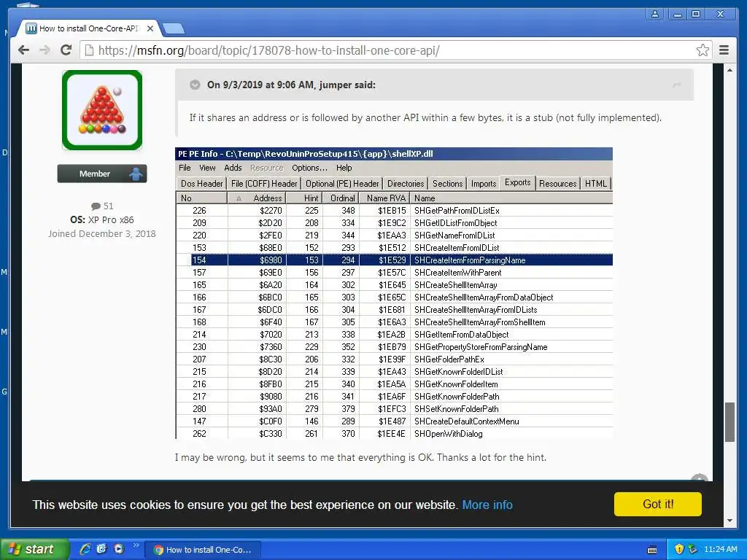The width and height of the screenshot is (747, 560).
Task: Click the security shield tray icon
Action: coord(679,549)
